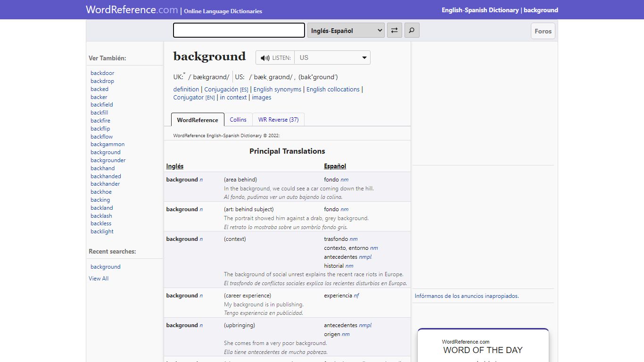Click the sense label (upbringing)
The height and width of the screenshot is (362, 644).
point(239,325)
